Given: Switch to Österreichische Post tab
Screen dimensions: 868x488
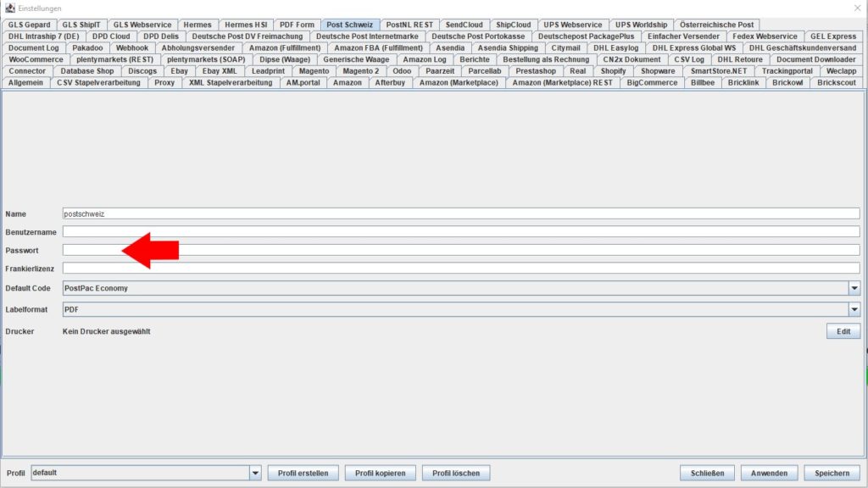Looking at the screenshot, I should tap(716, 25).
